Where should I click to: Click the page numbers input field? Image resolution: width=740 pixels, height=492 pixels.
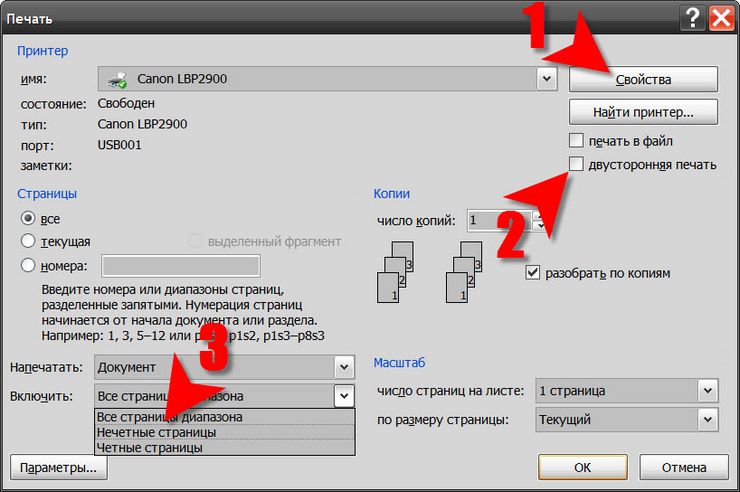tap(181, 266)
